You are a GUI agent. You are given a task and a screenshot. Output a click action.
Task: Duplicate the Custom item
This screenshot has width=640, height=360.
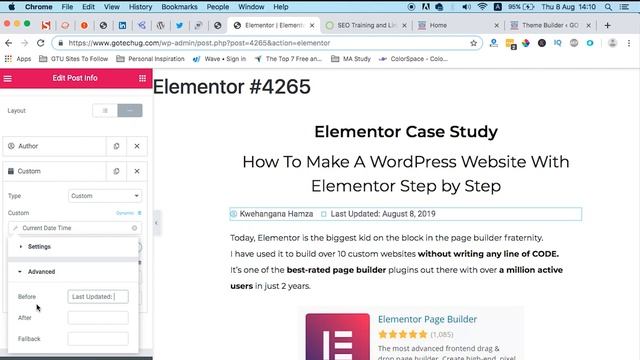pos(116,171)
